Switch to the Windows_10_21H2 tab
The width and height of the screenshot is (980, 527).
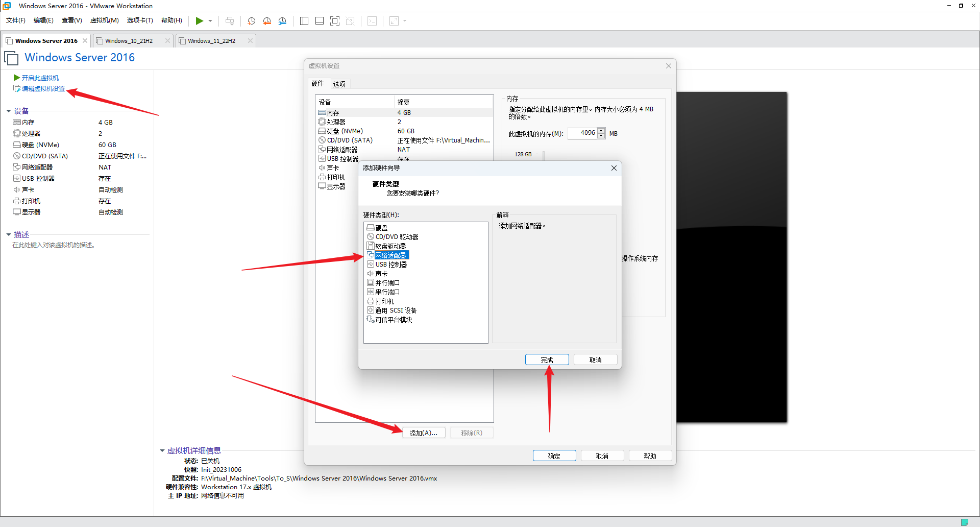129,41
